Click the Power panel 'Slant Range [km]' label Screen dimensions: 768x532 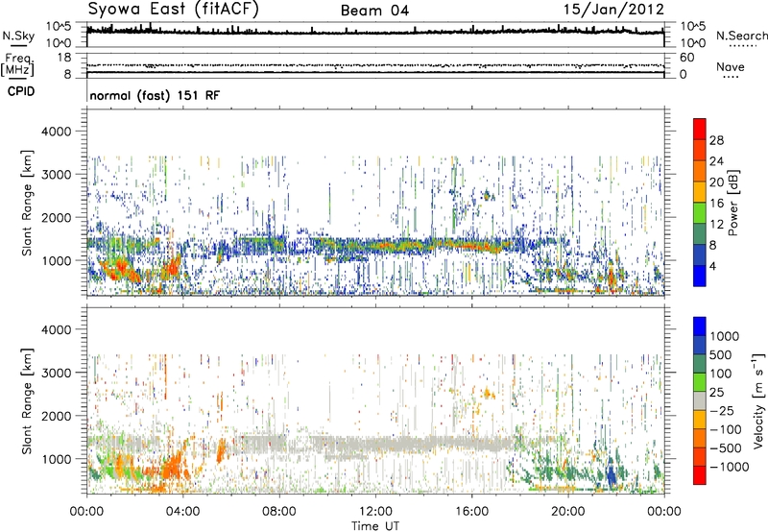27,203
